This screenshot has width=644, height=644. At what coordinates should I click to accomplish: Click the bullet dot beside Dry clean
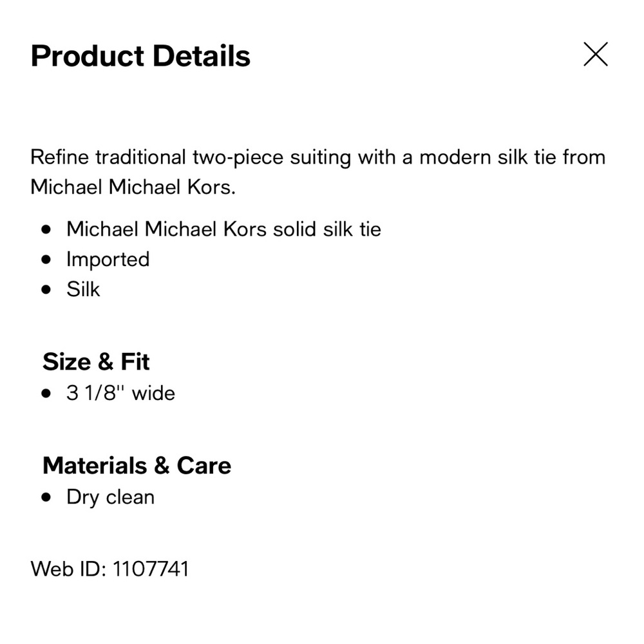pyautogui.click(x=46, y=497)
